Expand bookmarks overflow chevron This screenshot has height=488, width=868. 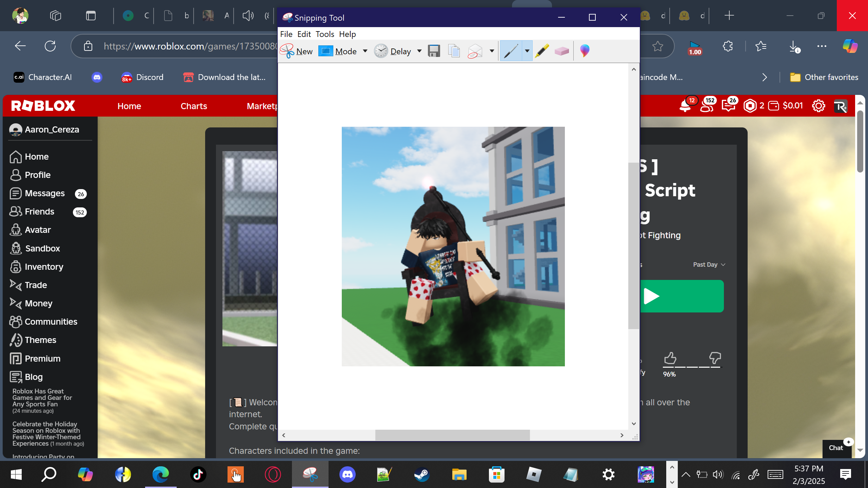pyautogui.click(x=765, y=77)
